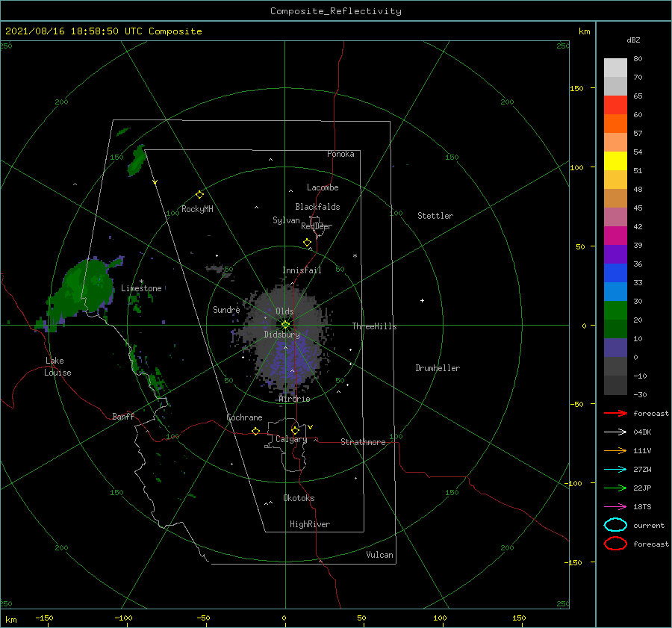The image size is (672, 628).
Task: Click the cyan current ellipse icon
Action: [615, 525]
